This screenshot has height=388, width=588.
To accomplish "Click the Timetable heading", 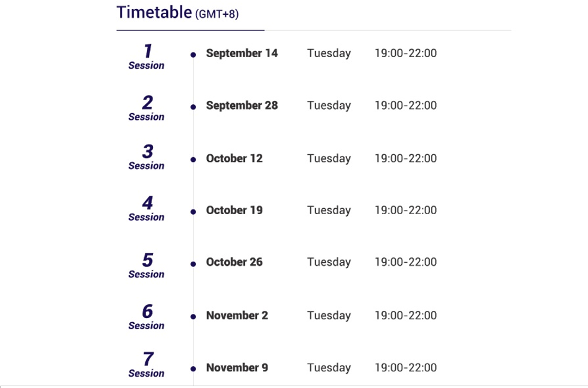I will coord(154,12).
